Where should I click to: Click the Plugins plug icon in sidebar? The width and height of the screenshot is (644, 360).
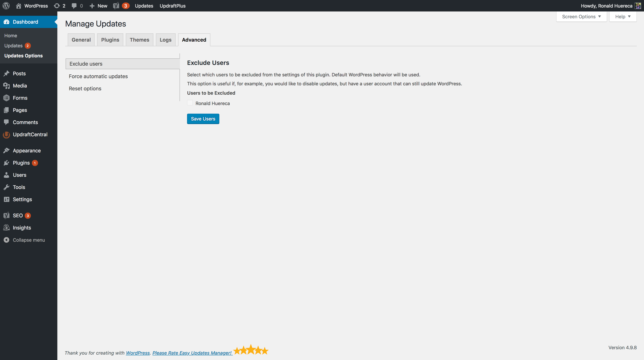(6, 163)
